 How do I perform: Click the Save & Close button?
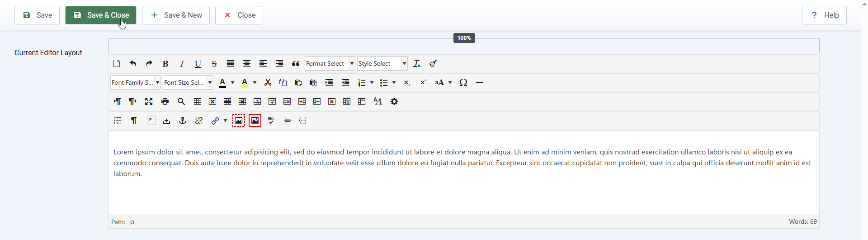(x=101, y=15)
